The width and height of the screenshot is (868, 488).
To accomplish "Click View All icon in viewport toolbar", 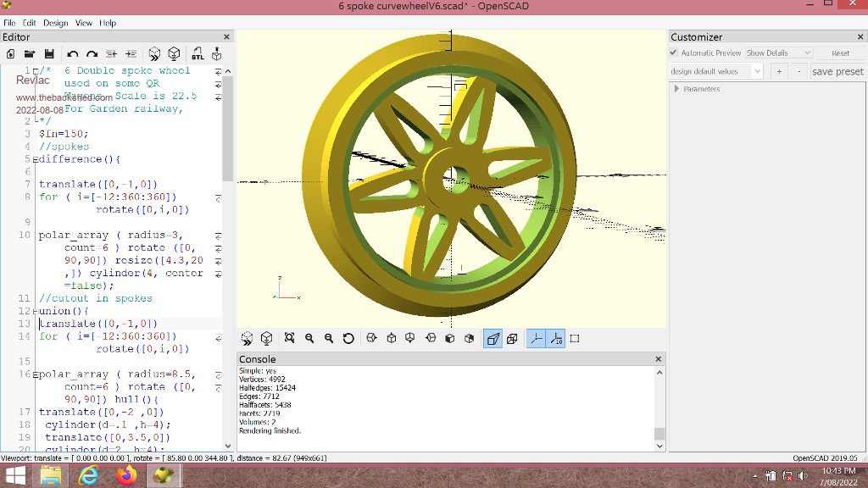I will [289, 338].
